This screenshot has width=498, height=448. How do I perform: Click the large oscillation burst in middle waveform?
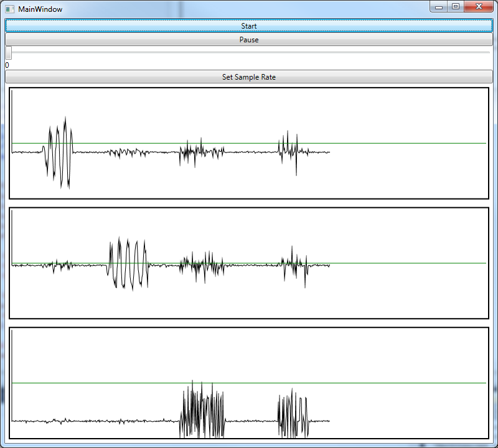point(128,264)
